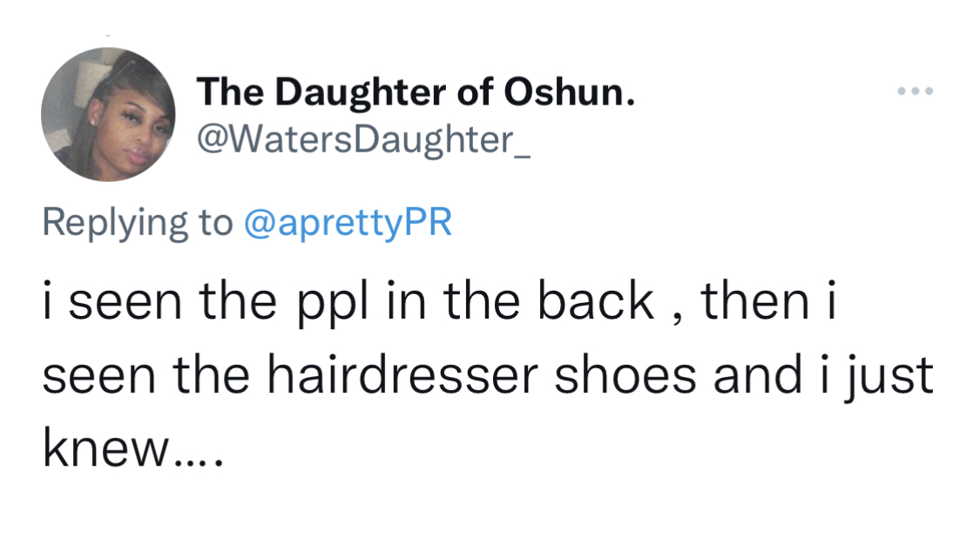This screenshot has height=538, width=980.
Task: Open the @aprettyPR mention link
Action: click(x=348, y=223)
